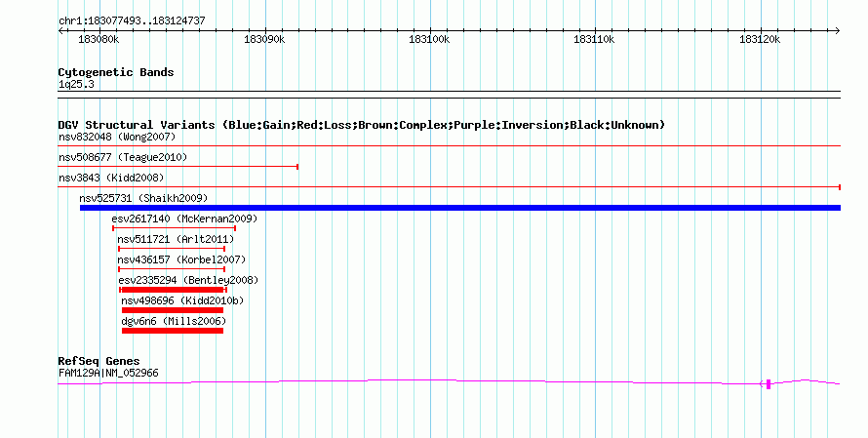The width and height of the screenshot is (868, 438).
Task: Select dgv6n6 (Mills2006) label
Action: tap(174, 321)
